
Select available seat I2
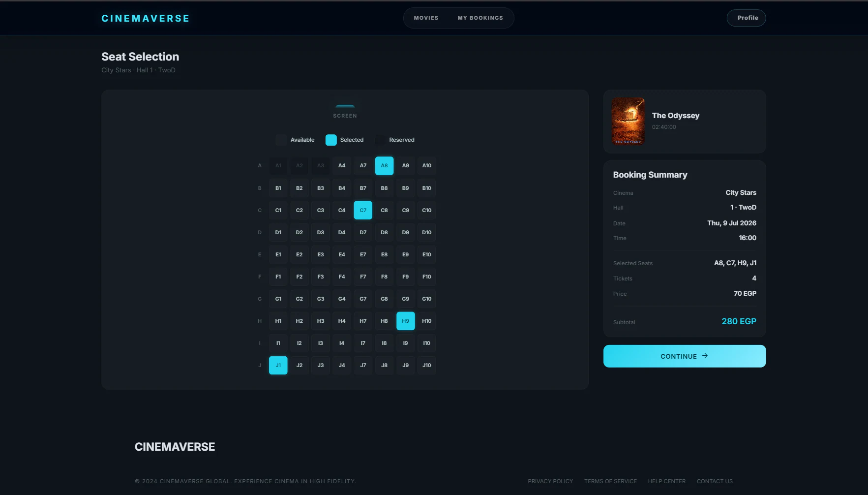click(x=299, y=343)
